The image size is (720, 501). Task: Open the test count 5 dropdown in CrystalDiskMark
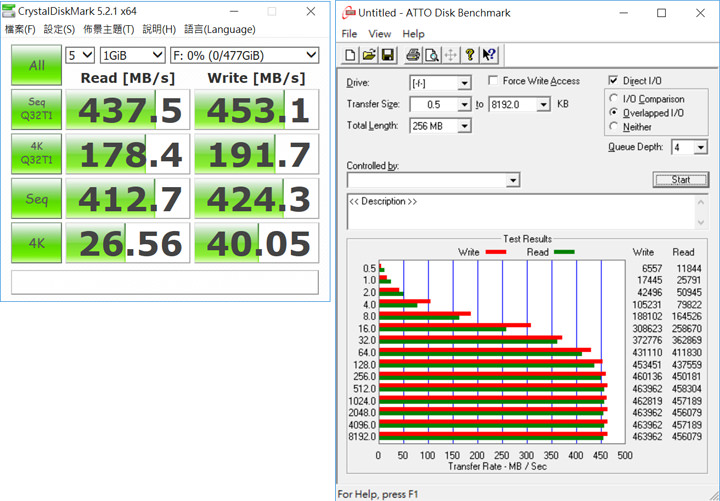(80, 56)
